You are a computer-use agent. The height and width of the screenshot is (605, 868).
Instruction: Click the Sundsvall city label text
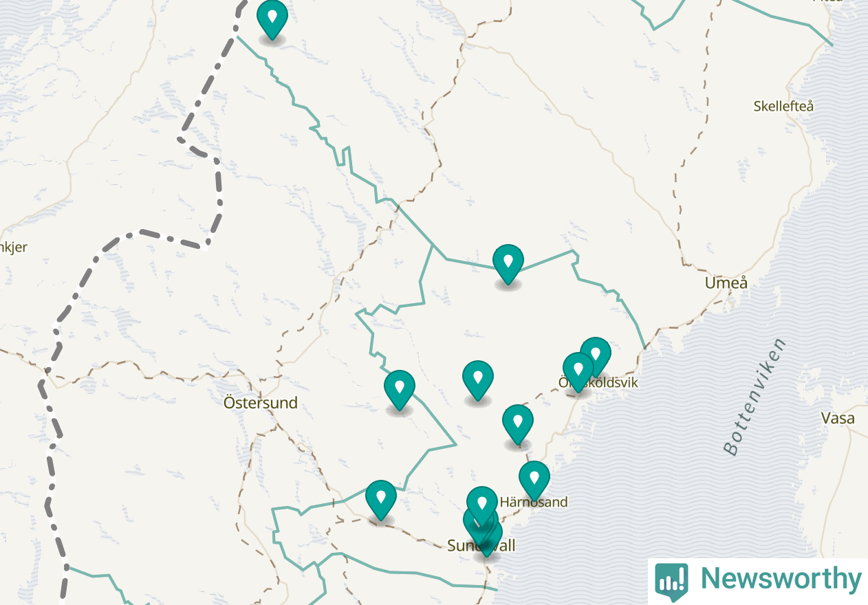481,546
